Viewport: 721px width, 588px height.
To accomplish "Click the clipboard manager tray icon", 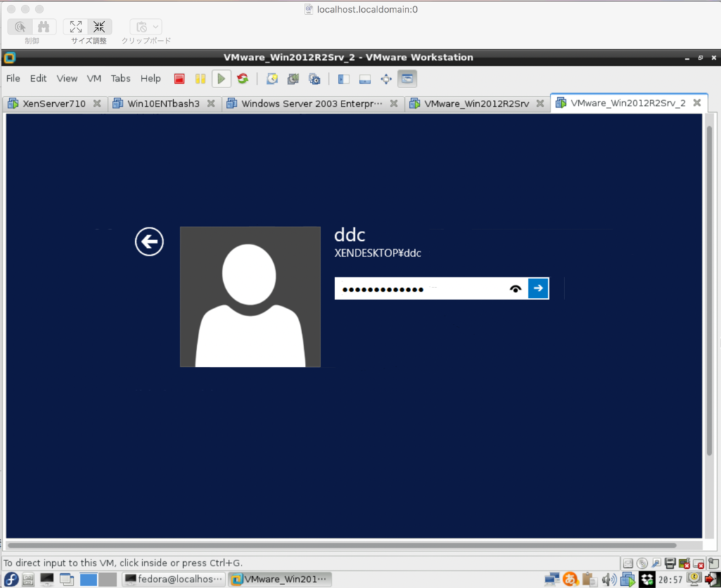I will click(x=589, y=580).
